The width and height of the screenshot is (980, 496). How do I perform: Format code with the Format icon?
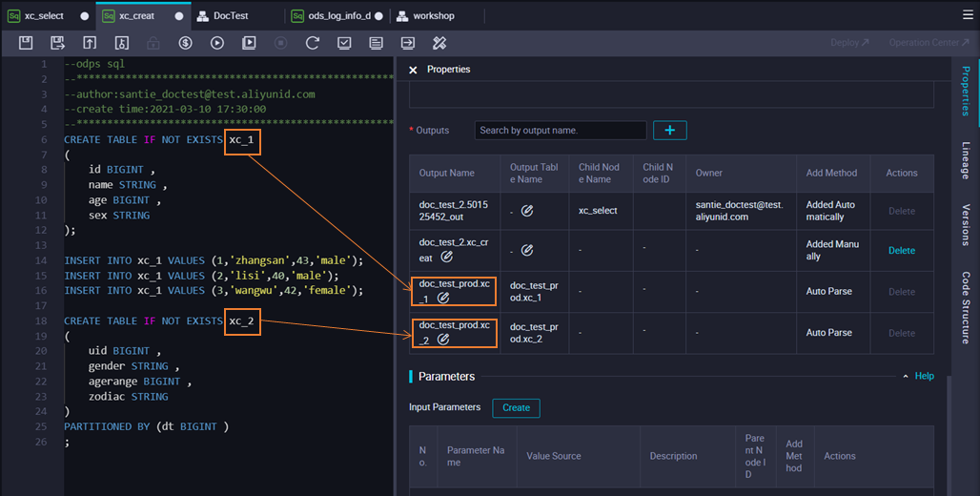point(439,43)
